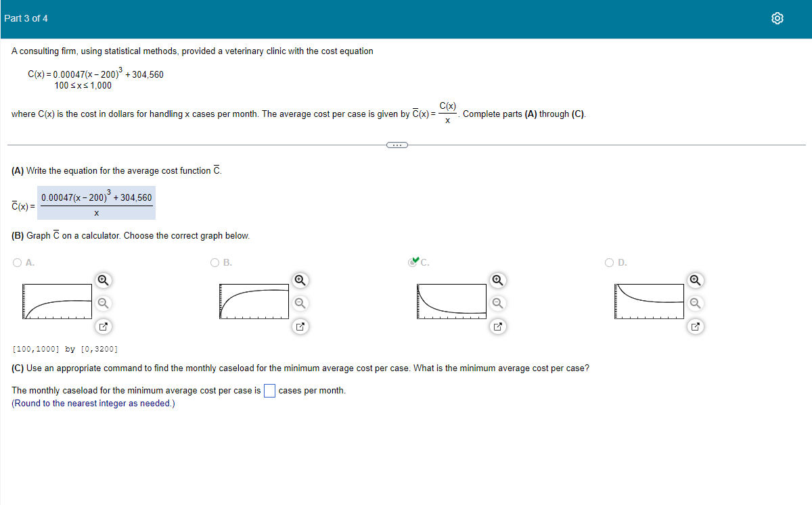Zoom out on graph C
The width and height of the screenshot is (812, 505).
497,303
